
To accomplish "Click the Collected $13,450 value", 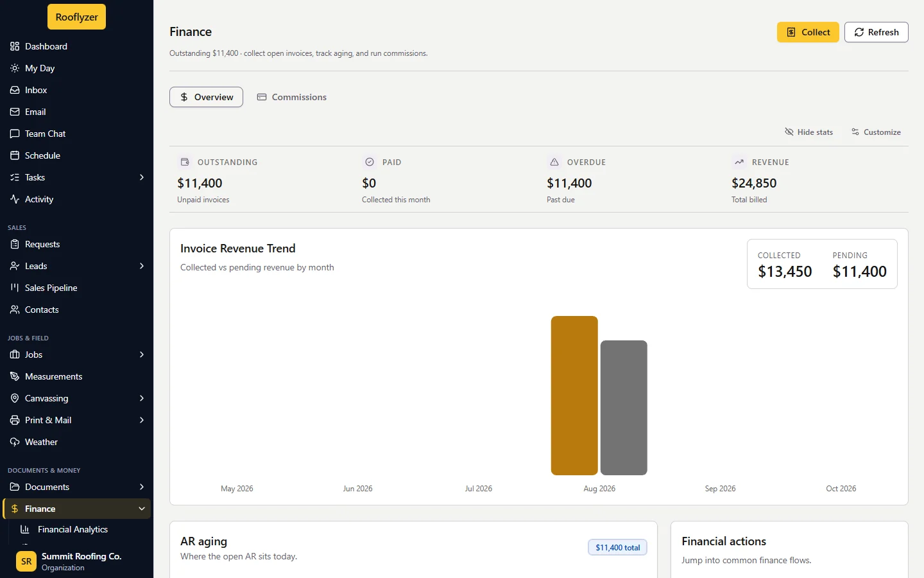I will coord(785,272).
